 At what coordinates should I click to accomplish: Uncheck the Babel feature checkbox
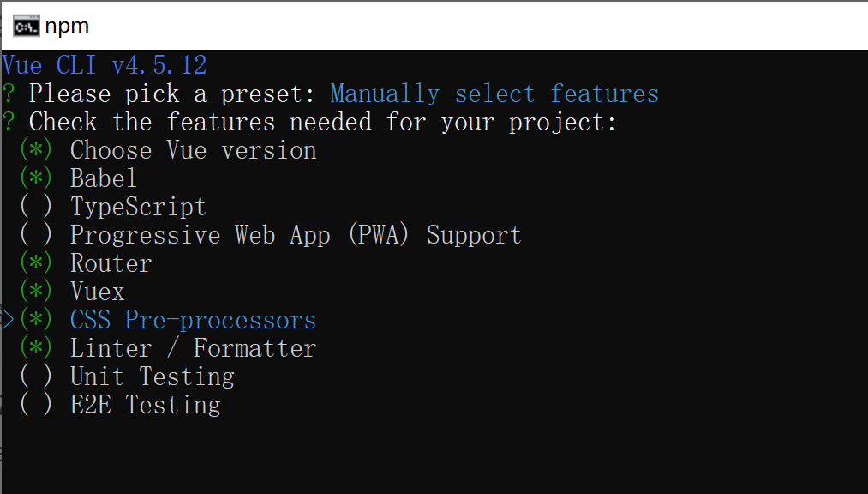pos(36,179)
